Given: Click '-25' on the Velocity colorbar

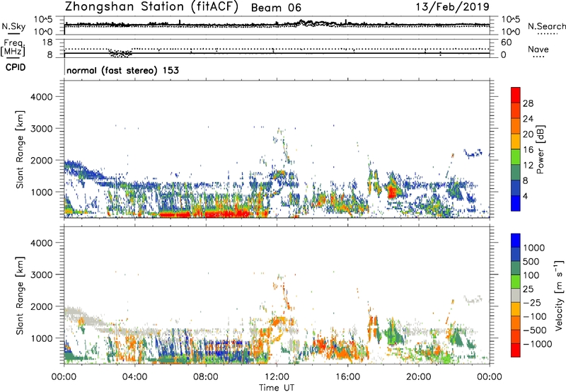Looking at the screenshot, I should coord(531,302).
